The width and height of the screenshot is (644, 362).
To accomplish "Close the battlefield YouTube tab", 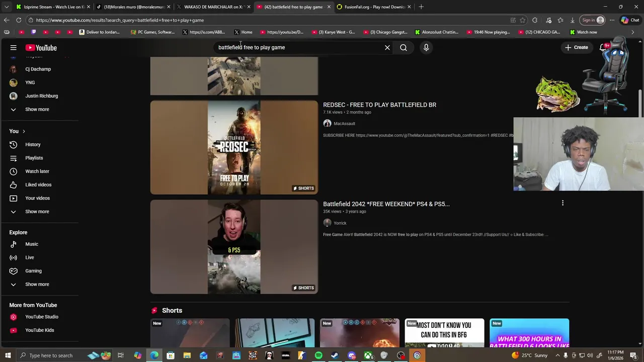I will [x=329, y=7].
